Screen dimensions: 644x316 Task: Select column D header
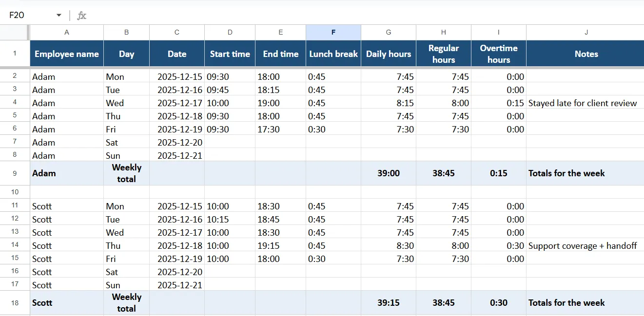[230, 32]
